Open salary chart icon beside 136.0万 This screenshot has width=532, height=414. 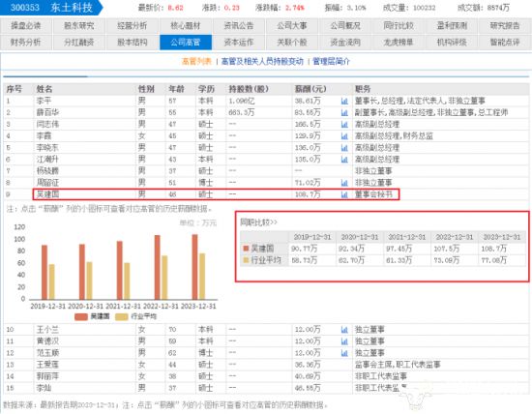coord(344,148)
